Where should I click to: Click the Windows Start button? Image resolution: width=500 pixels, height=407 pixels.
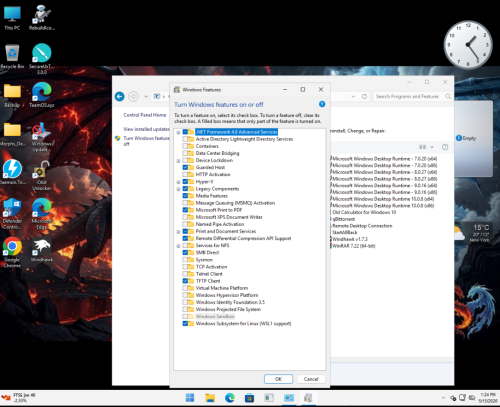(x=190, y=398)
